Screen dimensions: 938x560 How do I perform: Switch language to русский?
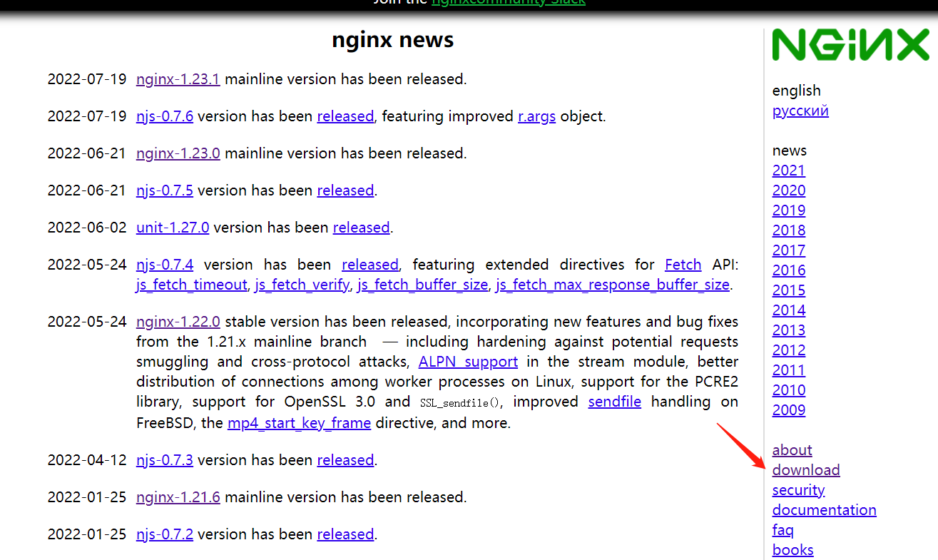tap(800, 111)
